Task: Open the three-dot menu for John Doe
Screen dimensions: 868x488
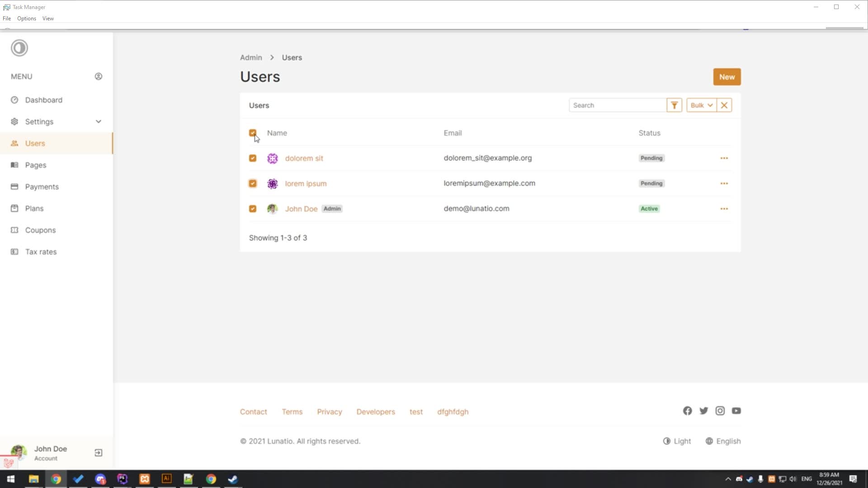Action: click(724, 209)
